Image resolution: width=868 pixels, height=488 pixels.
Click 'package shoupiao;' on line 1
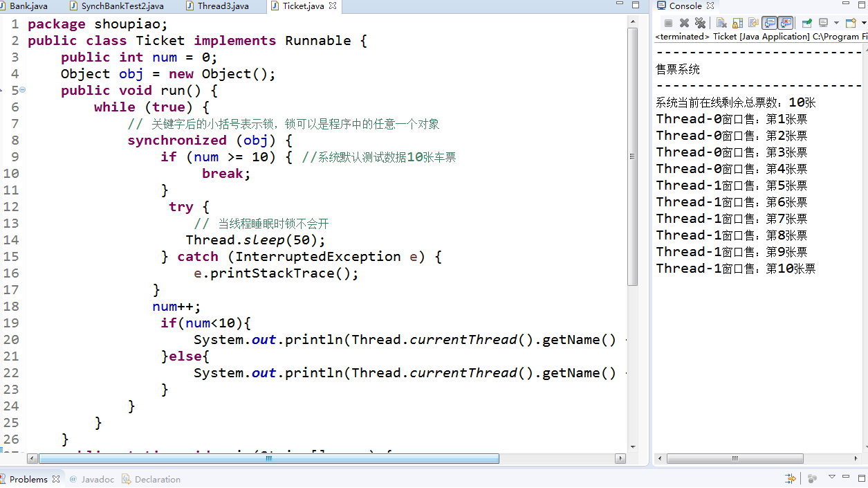(x=98, y=24)
